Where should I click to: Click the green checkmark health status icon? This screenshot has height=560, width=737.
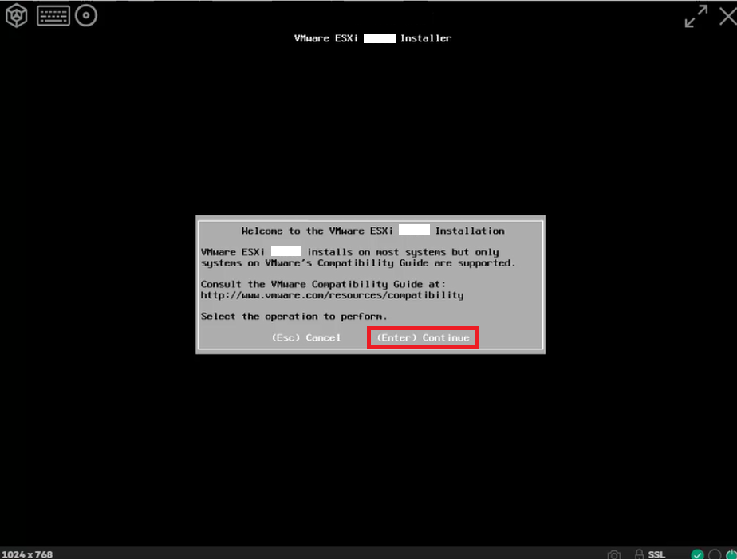pos(697,555)
